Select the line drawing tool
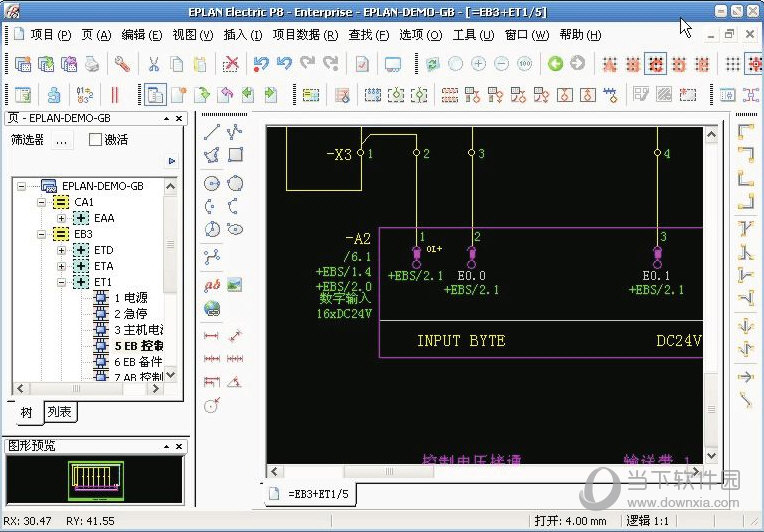This screenshot has height=532, width=764. [x=211, y=132]
